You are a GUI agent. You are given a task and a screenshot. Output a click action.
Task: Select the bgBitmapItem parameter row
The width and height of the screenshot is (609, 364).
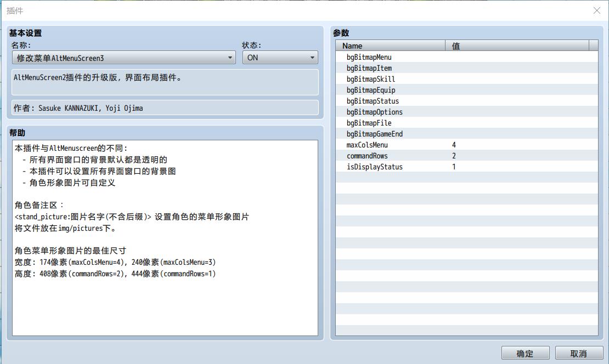pos(466,68)
